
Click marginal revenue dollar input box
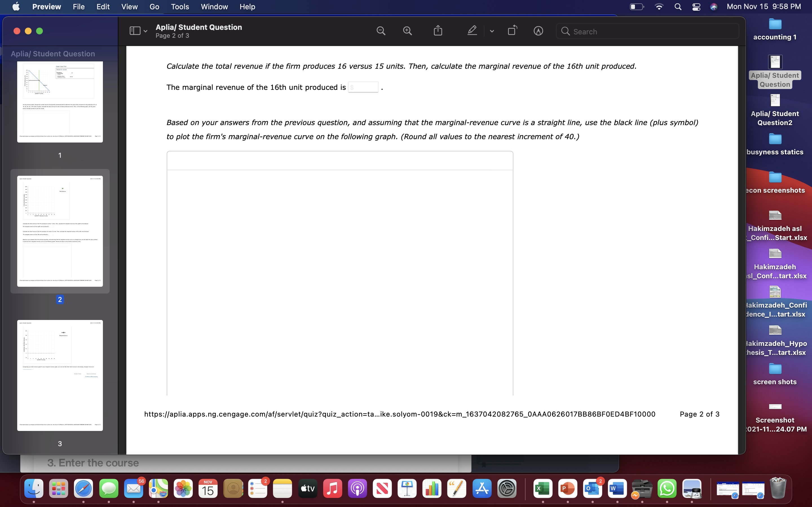(x=363, y=87)
